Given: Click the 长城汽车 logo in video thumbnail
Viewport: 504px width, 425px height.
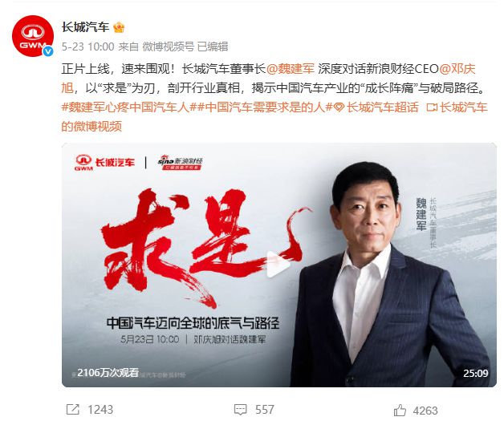Looking at the screenshot, I should 104,162.
